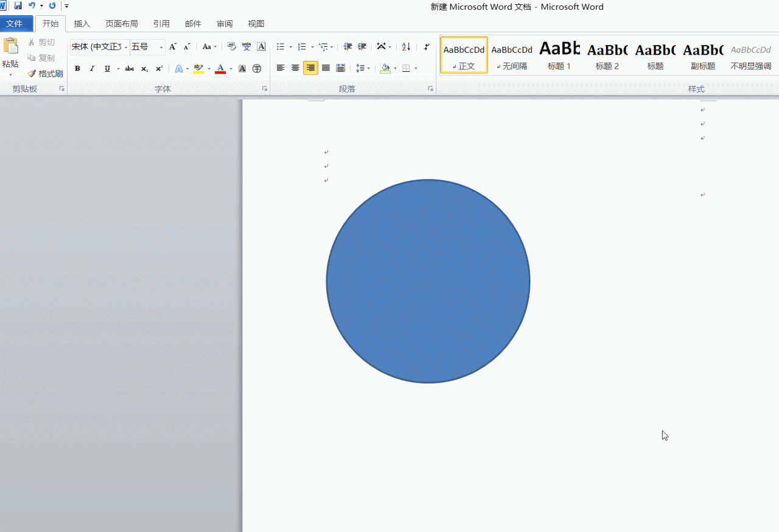Toggle show/hide paragraph marks
The height and width of the screenshot is (532, 779).
click(427, 47)
